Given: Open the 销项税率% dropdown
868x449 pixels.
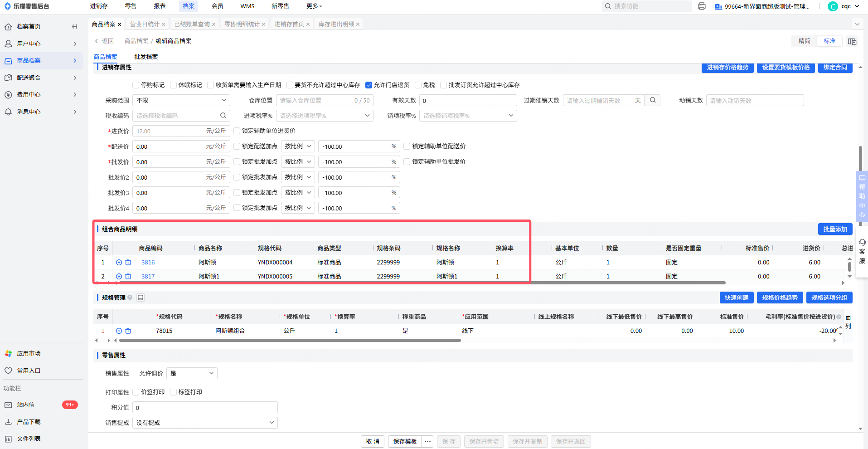Looking at the screenshot, I should point(468,116).
